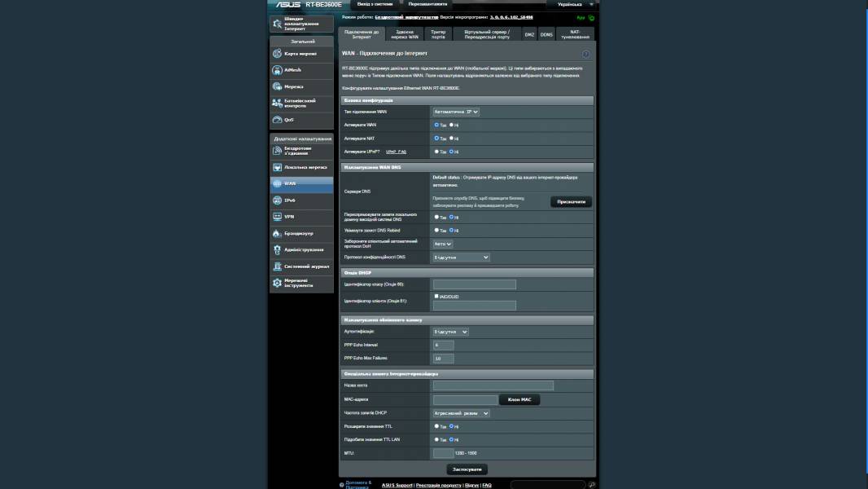Open the UPnP FAQ link

[x=396, y=152]
